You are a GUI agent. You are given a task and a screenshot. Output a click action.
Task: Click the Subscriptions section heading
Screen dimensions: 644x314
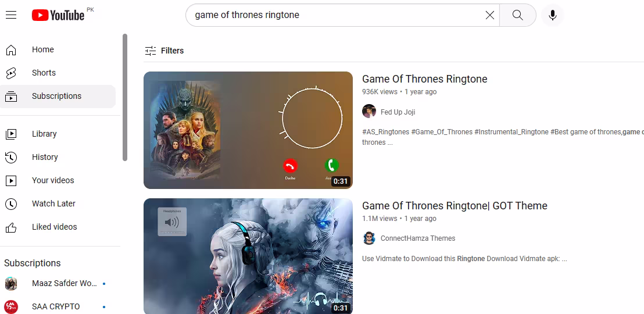(x=33, y=263)
